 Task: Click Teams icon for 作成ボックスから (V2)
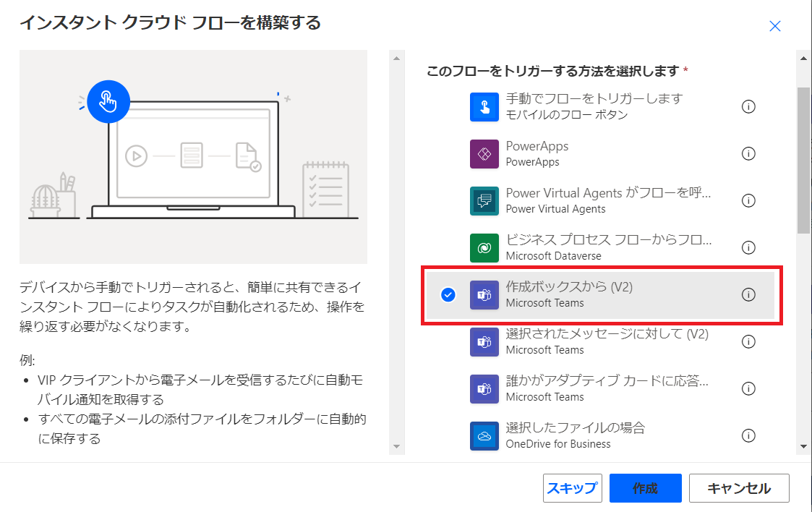(x=484, y=295)
